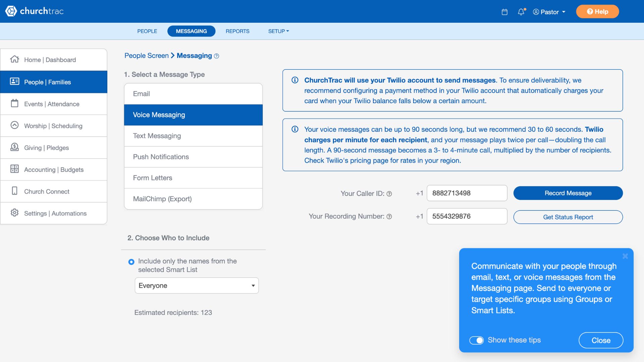Image resolution: width=644 pixels, height=362 pixels.
Task: Select Email message type
Action: pos(193,94)
